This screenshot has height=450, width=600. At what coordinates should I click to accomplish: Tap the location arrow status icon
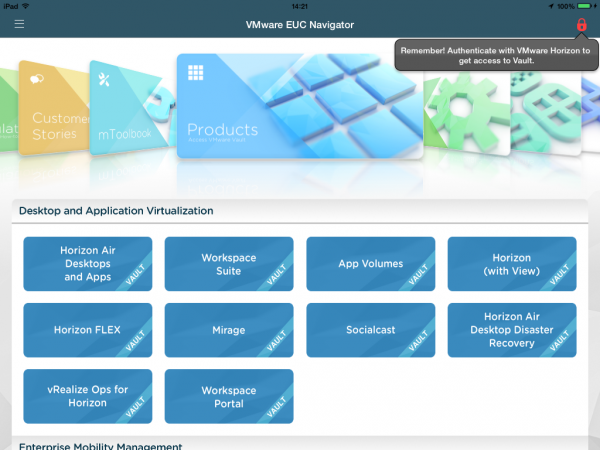coord(551,6)
